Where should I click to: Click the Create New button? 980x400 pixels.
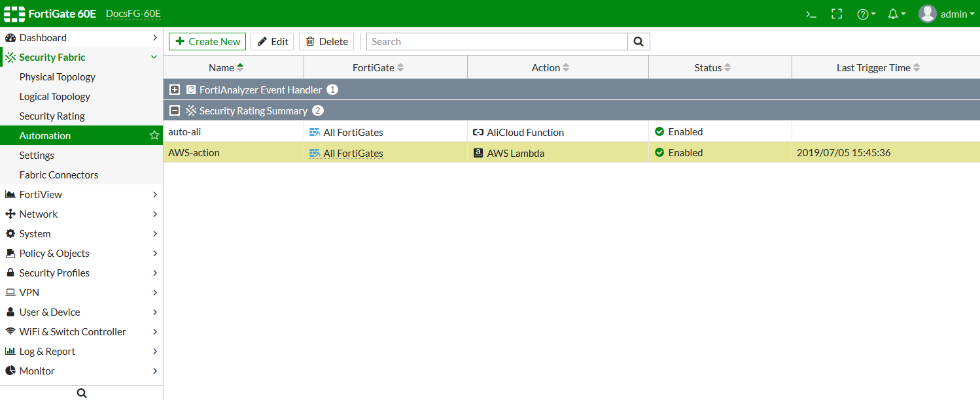pos(207,42)
